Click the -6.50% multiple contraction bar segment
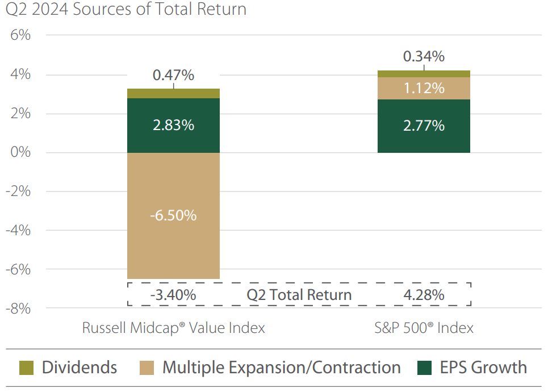Image resolution: width=548 pixels, height=392 pixels. coord(174,216)
